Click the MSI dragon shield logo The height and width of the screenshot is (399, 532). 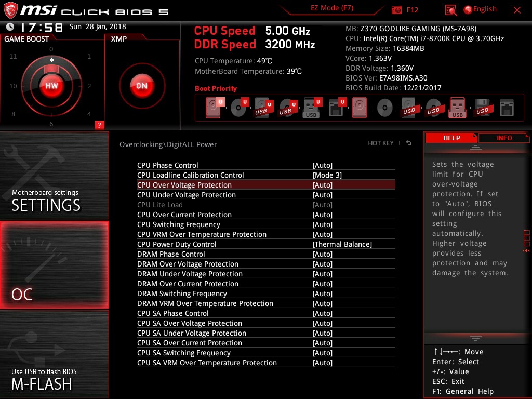click(10, 10)
